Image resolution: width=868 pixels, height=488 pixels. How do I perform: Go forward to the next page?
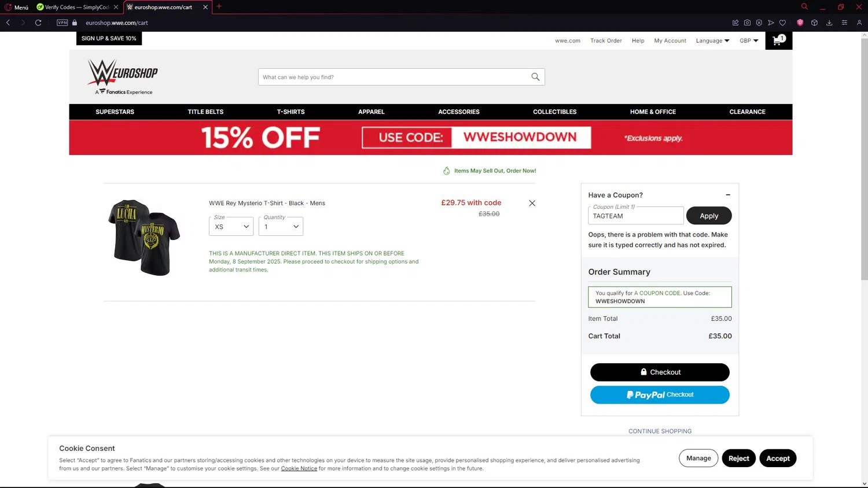point(23,23)
